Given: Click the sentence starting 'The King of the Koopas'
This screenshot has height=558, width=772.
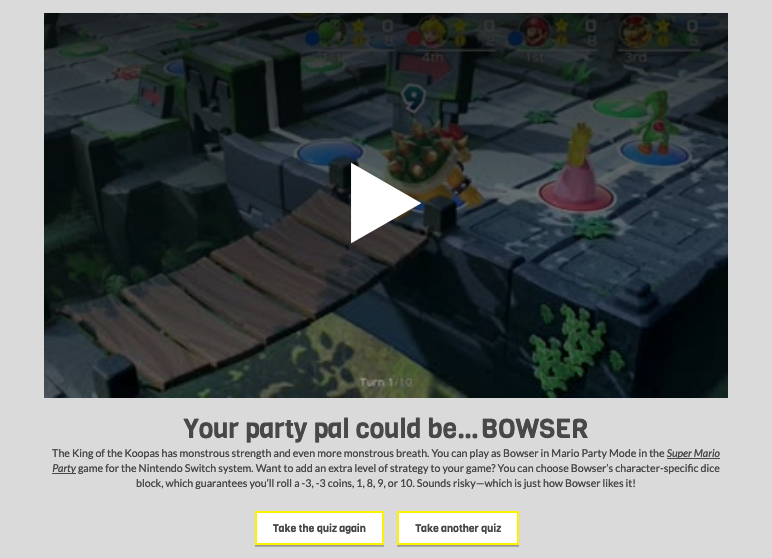Looking at the screenshot, I should pyautogui.click(x=240, y=453).
